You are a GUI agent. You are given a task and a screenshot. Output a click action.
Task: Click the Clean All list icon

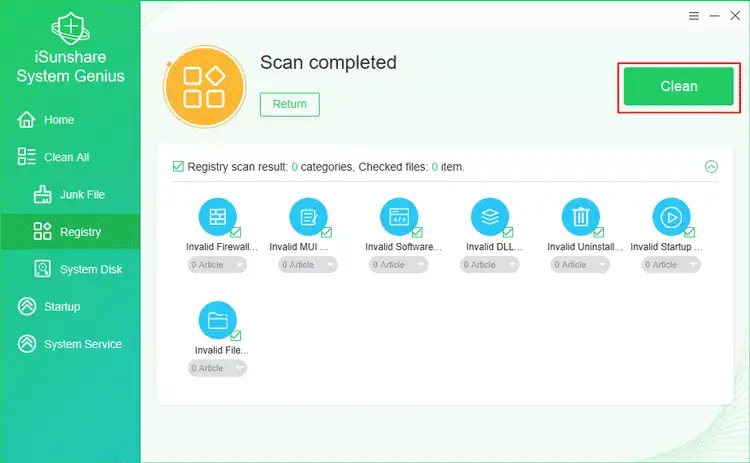click(x=26, y=157)
